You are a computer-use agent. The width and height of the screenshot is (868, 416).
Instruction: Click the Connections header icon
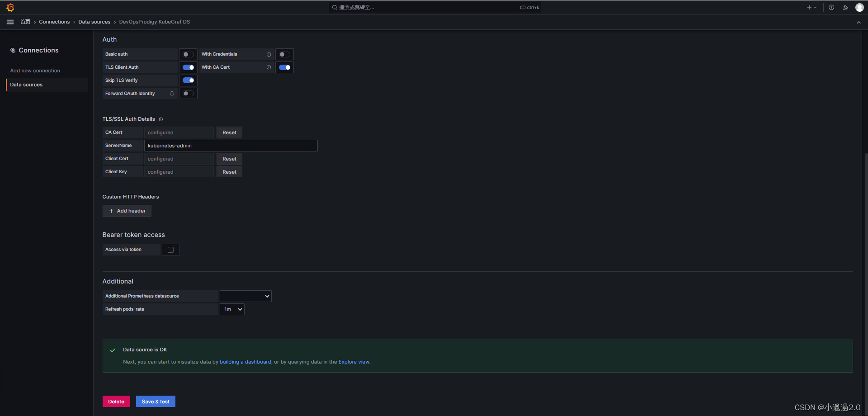13,50
